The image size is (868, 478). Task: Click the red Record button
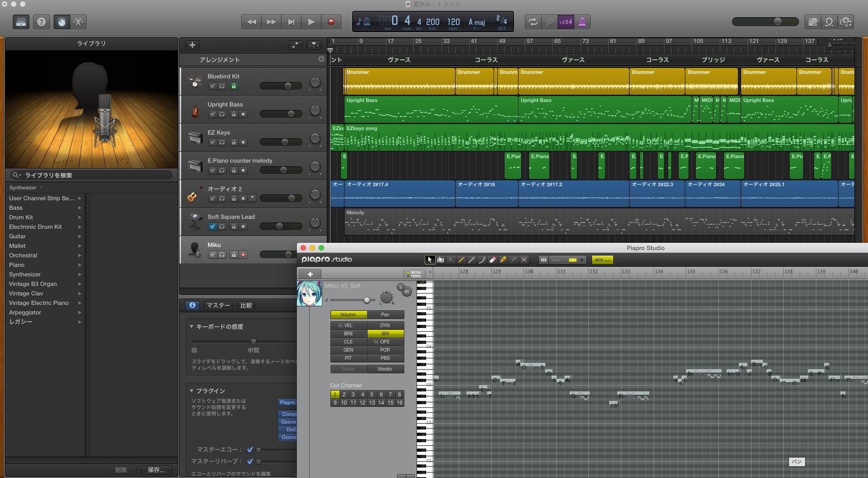click(331, 22)
